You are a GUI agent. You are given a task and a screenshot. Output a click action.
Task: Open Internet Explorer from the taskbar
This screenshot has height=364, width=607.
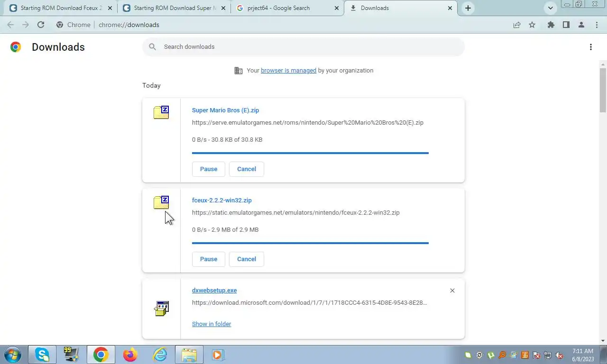[x=160, y=355]
